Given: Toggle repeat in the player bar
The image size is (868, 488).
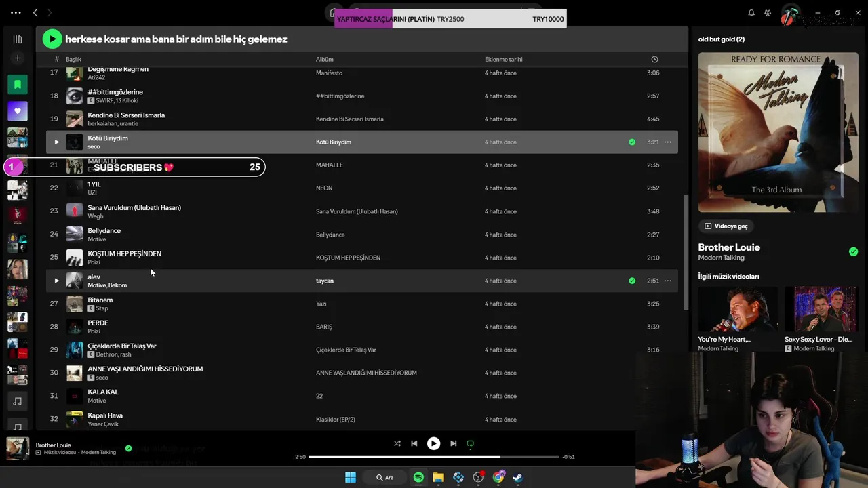Looking at the screenshot, I should (x=470, y=443).
